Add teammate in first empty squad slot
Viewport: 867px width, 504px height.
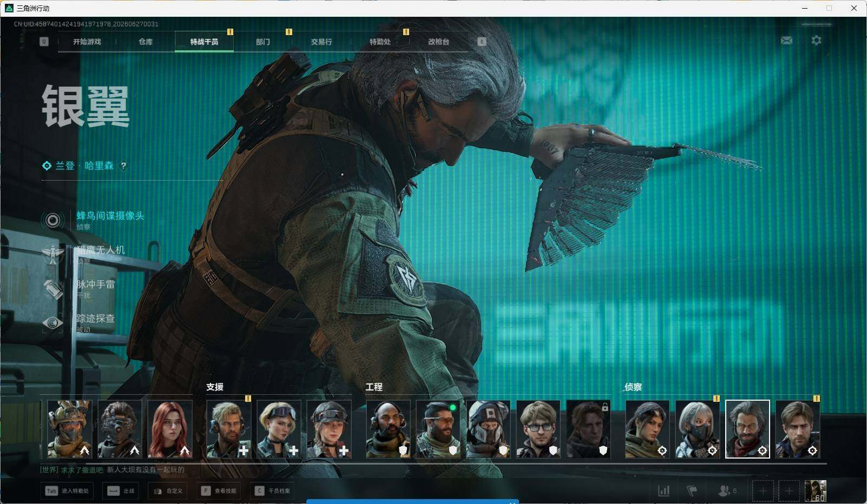pyautogui.click(x=763, y=491)
